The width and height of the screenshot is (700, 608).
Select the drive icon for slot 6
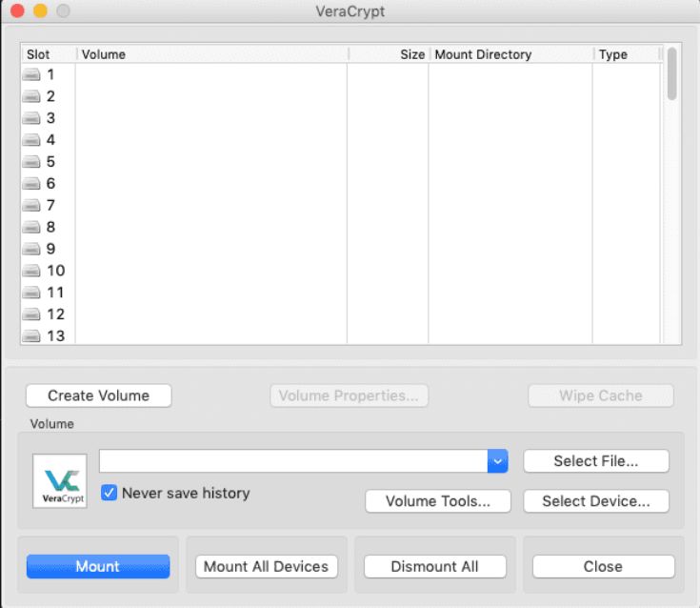(x=31, y=183)
